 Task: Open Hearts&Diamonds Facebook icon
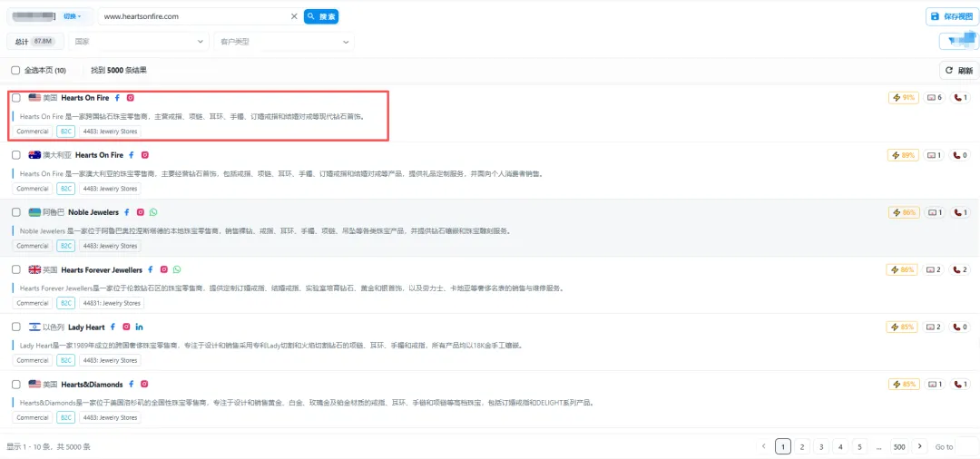pos(132,384)
